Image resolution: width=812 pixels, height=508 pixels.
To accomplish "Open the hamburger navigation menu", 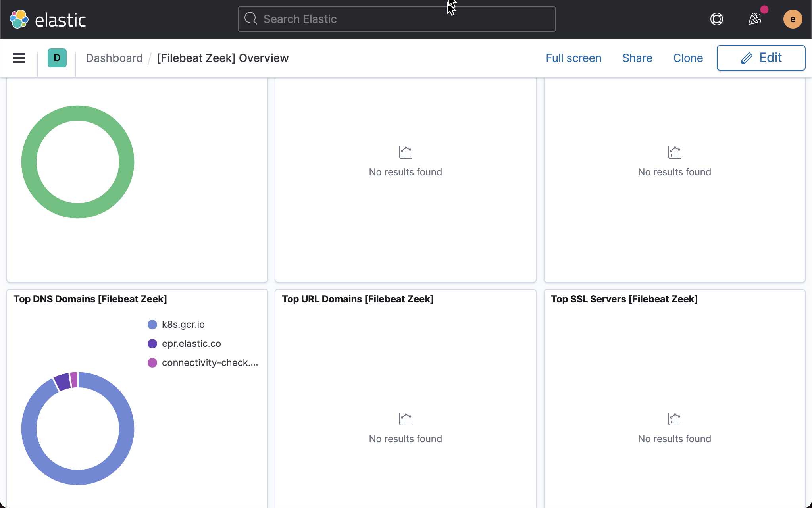I will click(x=19, y=58).
